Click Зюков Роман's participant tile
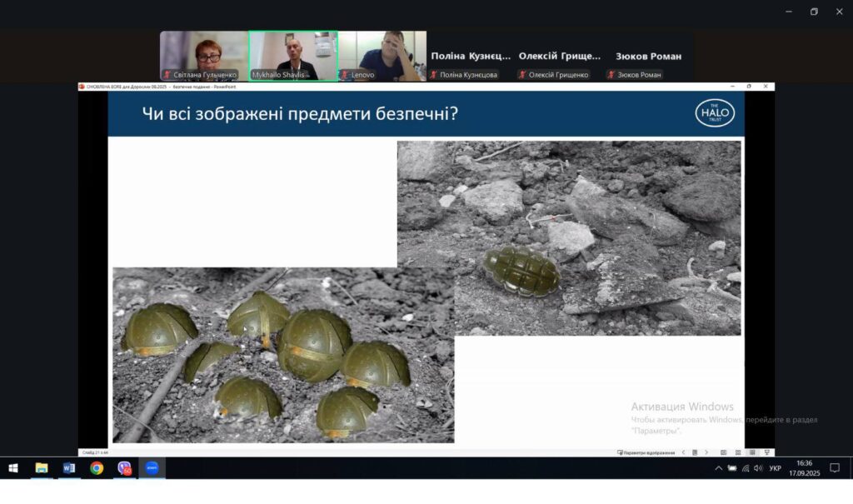 648,62
